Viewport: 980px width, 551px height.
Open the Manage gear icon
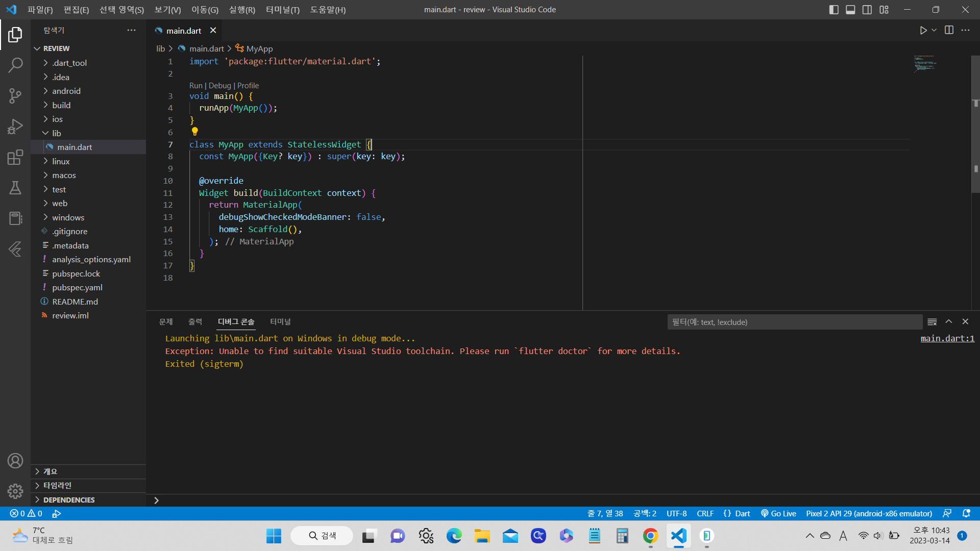click(x=15, y=491)
